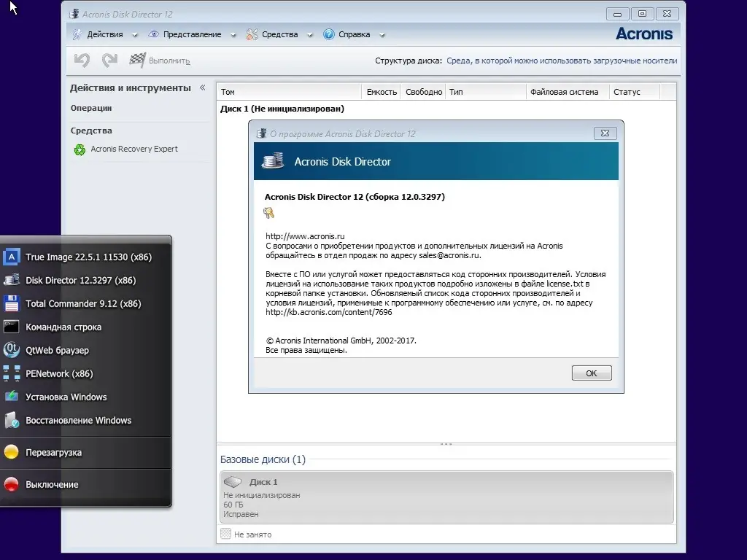The height and width of the screenshot is (560, 747).
Task: Open Acronis Recovery Expert tool
Action: tap(134, 149)
